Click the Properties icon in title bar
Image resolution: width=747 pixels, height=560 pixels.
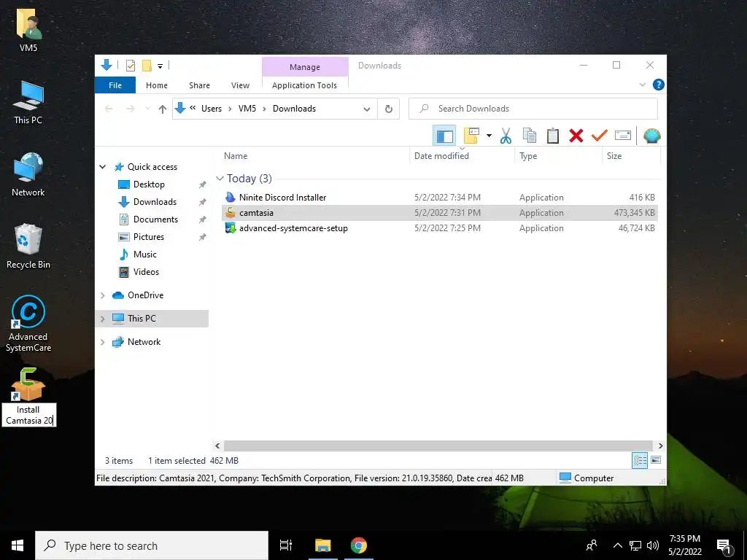pyautogui.click(x=130, y=65)
